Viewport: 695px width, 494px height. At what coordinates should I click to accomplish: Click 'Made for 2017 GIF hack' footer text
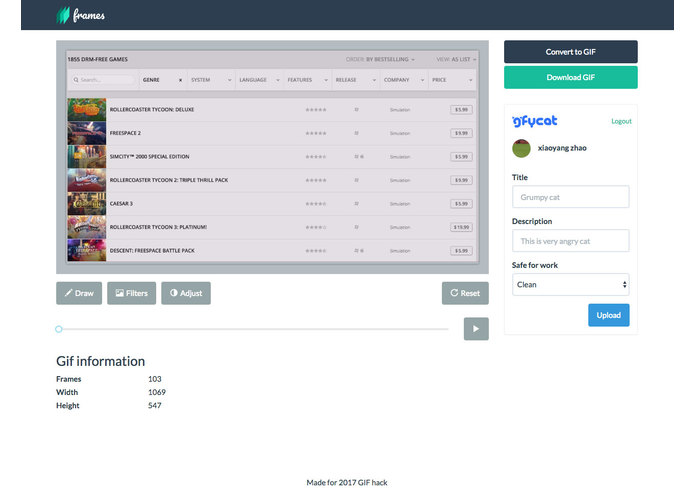pos(347,482)
